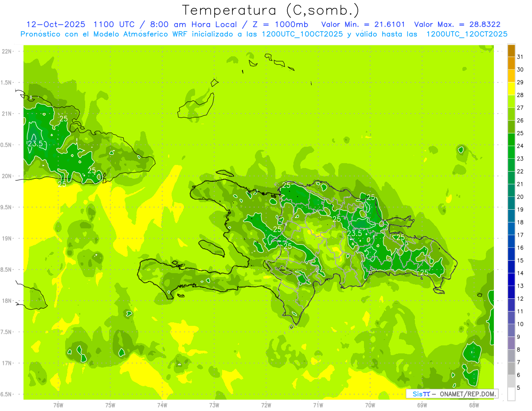Select the yellow legend swatch between 28 and 29
Screen dimensions: 532x411
511,89
